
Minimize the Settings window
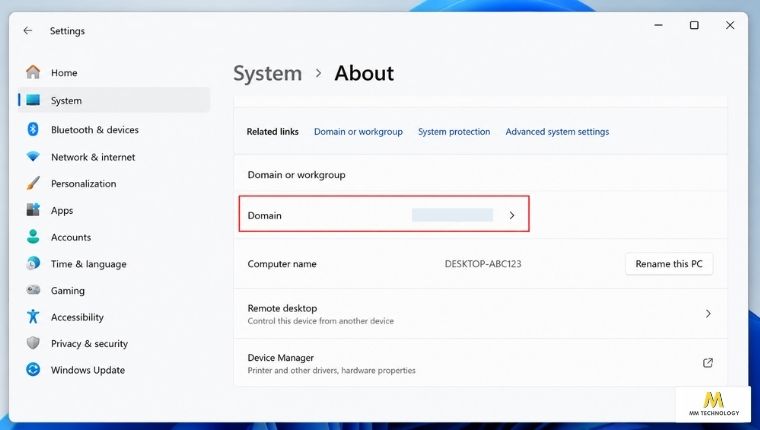click(x=658, y=25)
